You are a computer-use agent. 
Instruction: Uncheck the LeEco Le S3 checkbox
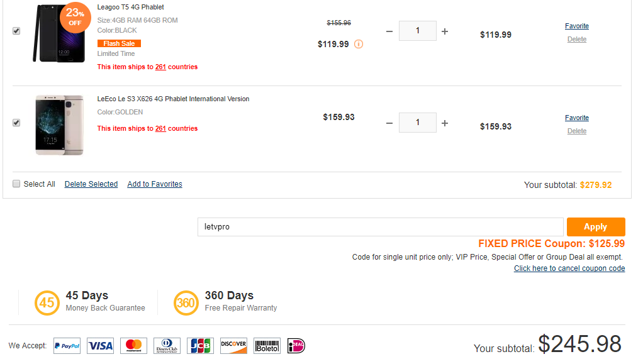(x=16, y=123)
